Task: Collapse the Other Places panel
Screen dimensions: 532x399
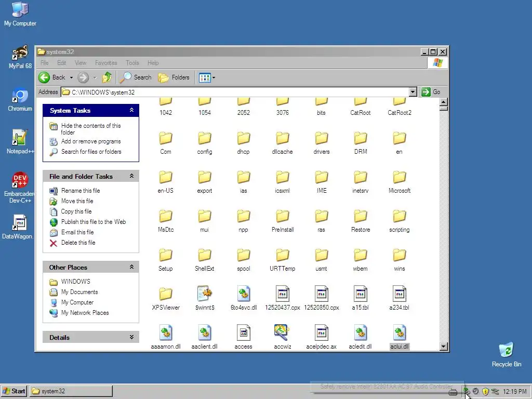Action: point(131,267)
